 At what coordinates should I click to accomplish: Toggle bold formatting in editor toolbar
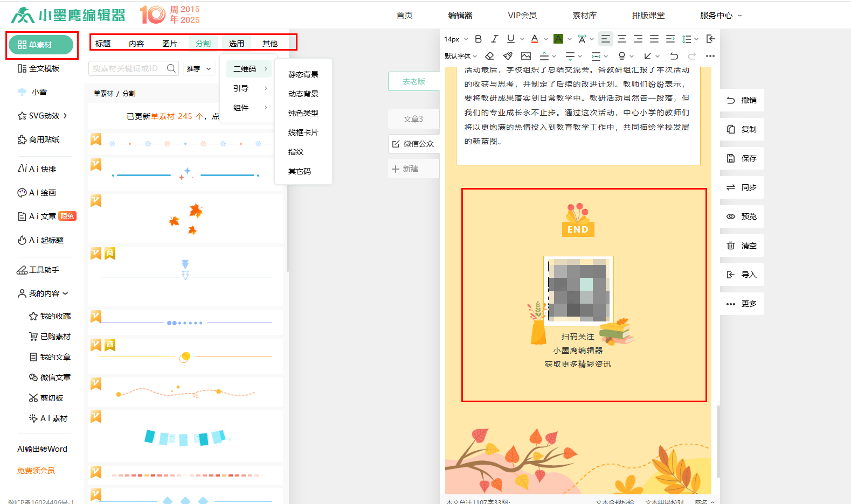click(478, 39)
